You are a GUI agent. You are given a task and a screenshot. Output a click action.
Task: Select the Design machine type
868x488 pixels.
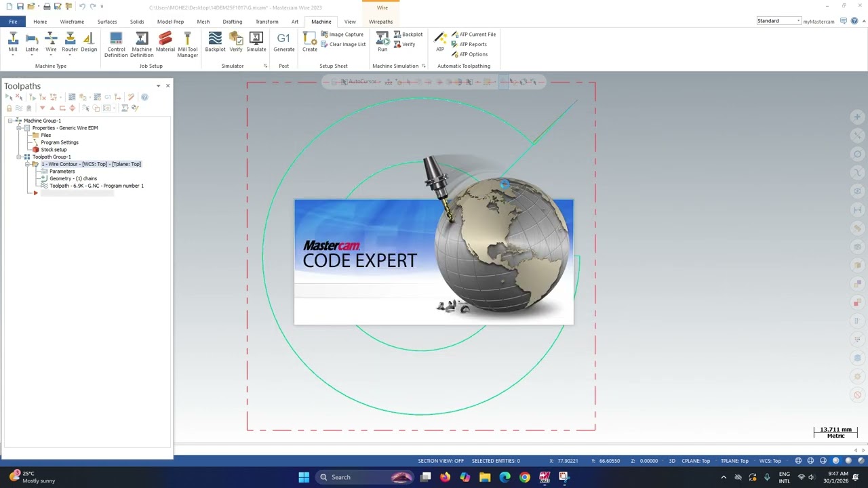click(89, 43)
